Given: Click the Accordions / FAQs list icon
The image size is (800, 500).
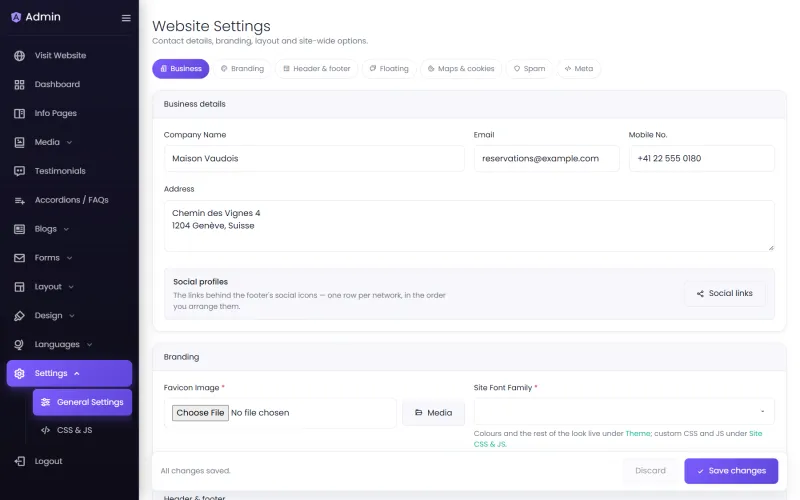Looking at the screenshot, I should (x=19, y=201).
